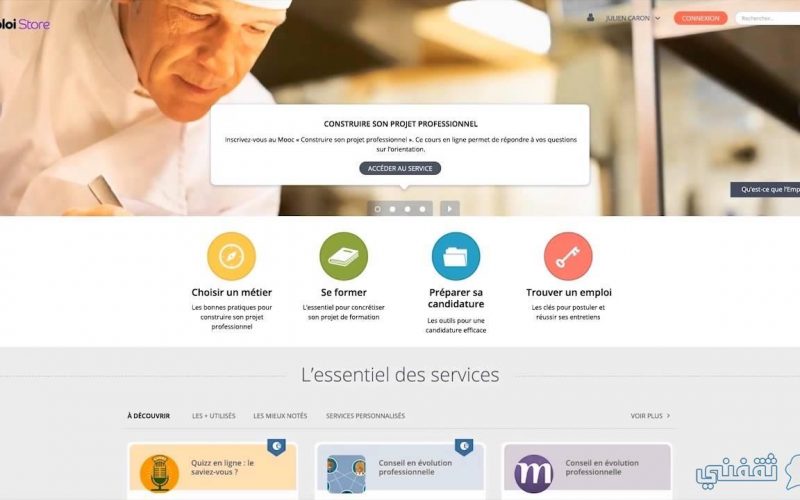Click the Accéder au service button
This screenshot has height=500, width=800.
click(x=400, y=168)
